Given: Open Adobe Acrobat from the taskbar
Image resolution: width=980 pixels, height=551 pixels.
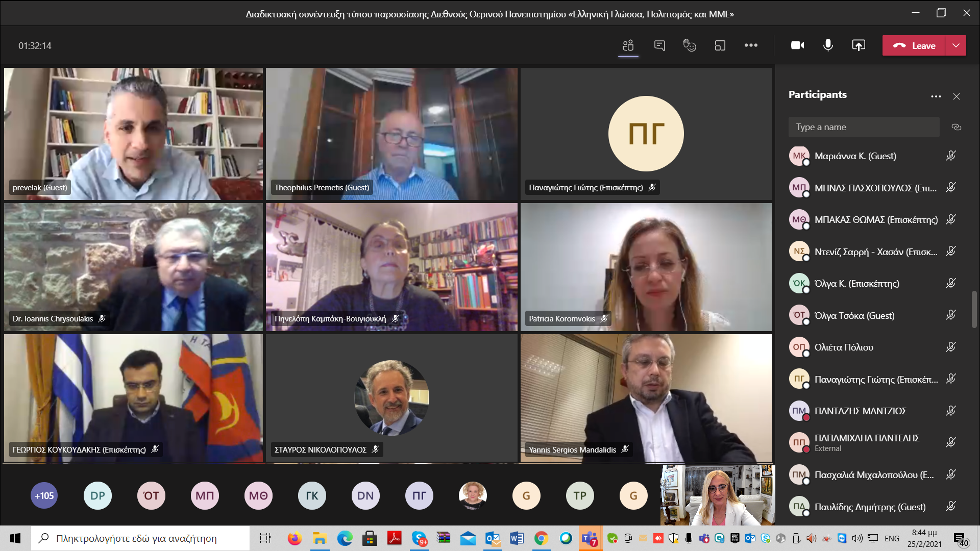Looking at the screenshot, I should click(x=395, y=538).
